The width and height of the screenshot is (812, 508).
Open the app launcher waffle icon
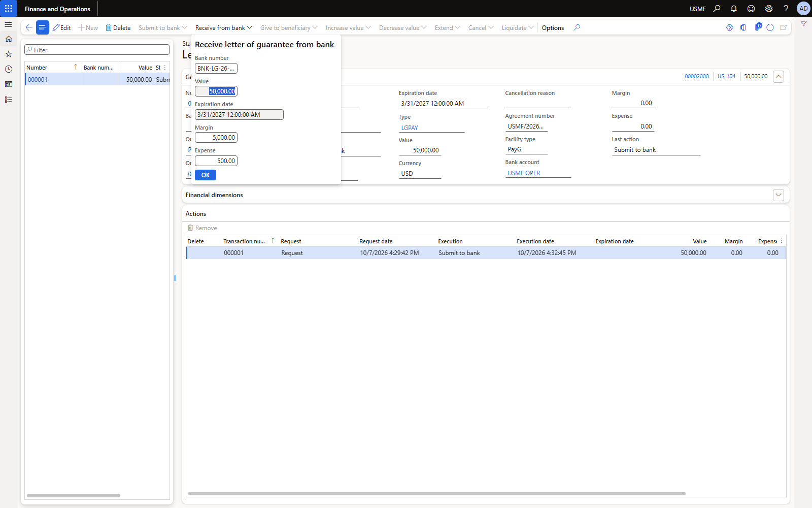9,9
